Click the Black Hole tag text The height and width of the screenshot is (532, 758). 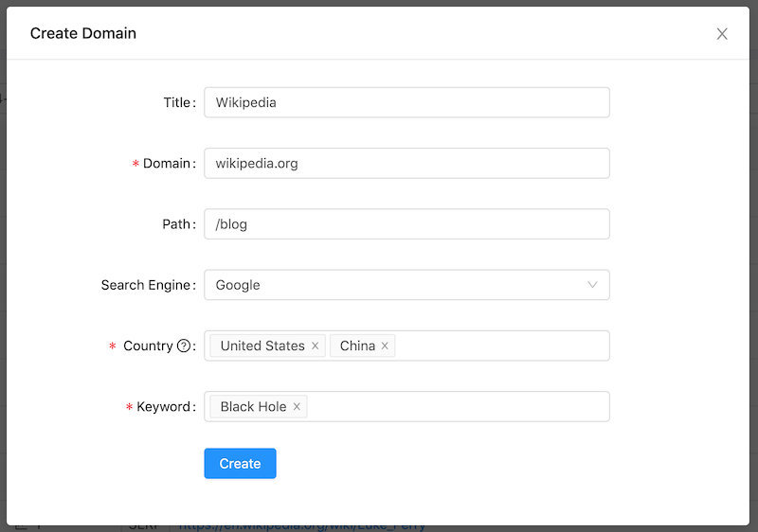click(253, 406)
